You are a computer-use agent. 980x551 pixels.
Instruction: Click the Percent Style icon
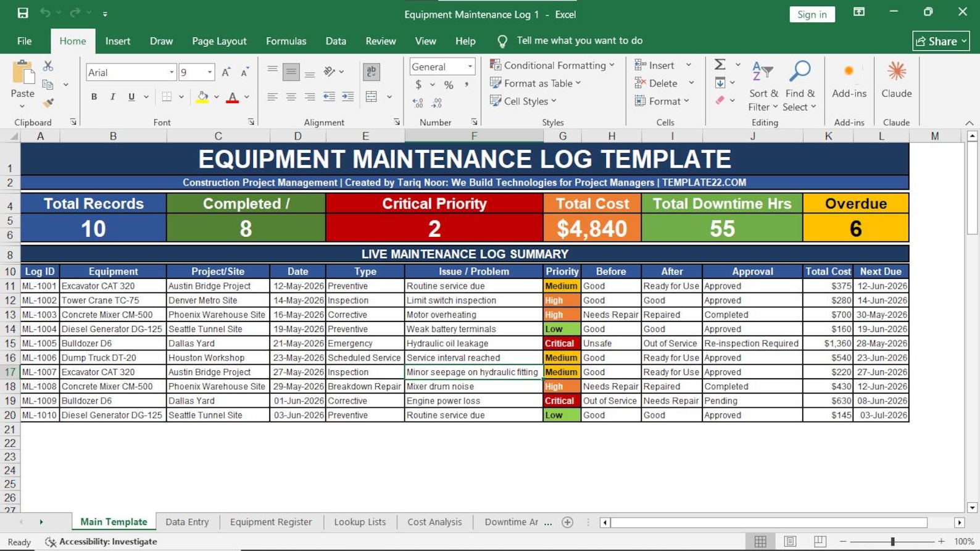point(449,85)
